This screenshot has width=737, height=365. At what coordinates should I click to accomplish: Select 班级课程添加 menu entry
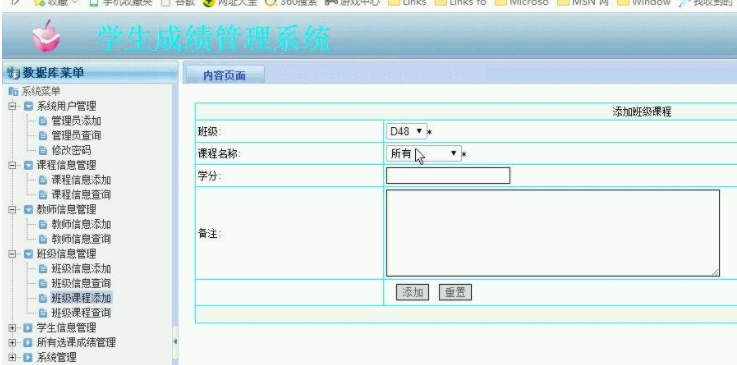(x=81, y=298)
